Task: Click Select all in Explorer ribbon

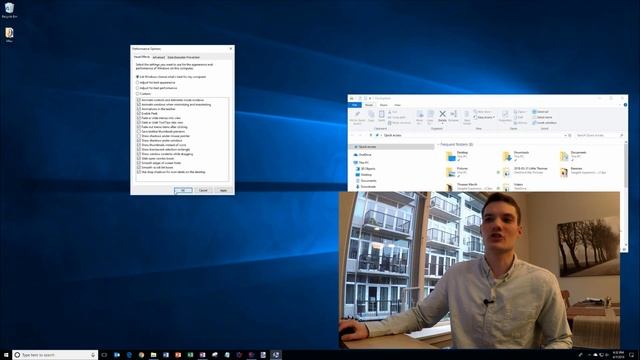Action: coord(540,111)
